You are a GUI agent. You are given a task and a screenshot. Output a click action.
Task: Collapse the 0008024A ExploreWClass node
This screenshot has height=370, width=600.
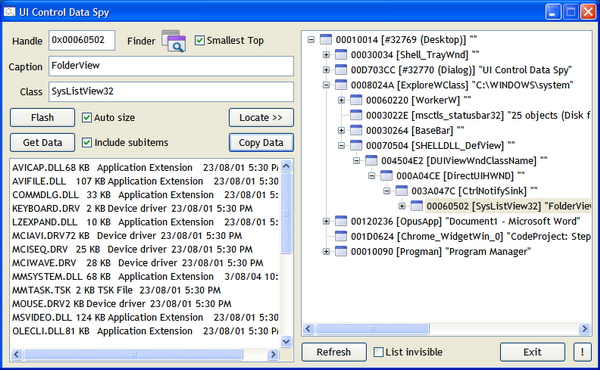pyautogui.click(x=326, y=85)
